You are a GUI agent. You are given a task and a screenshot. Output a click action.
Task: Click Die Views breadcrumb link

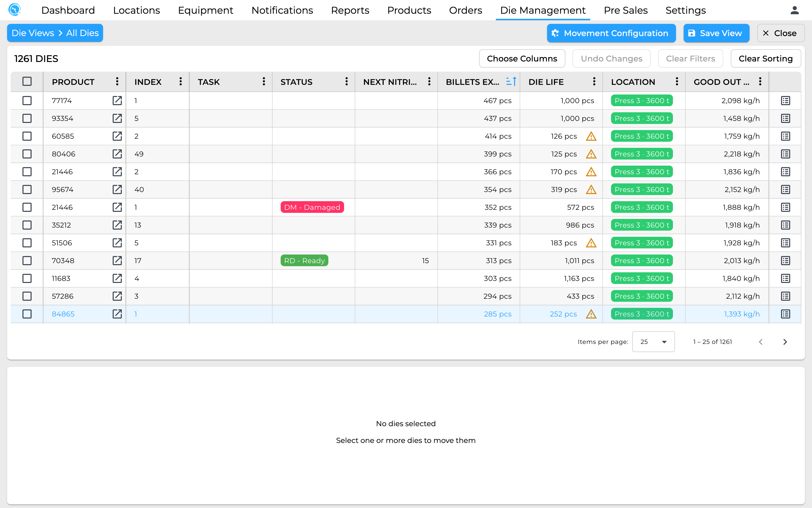pos(33,33)
